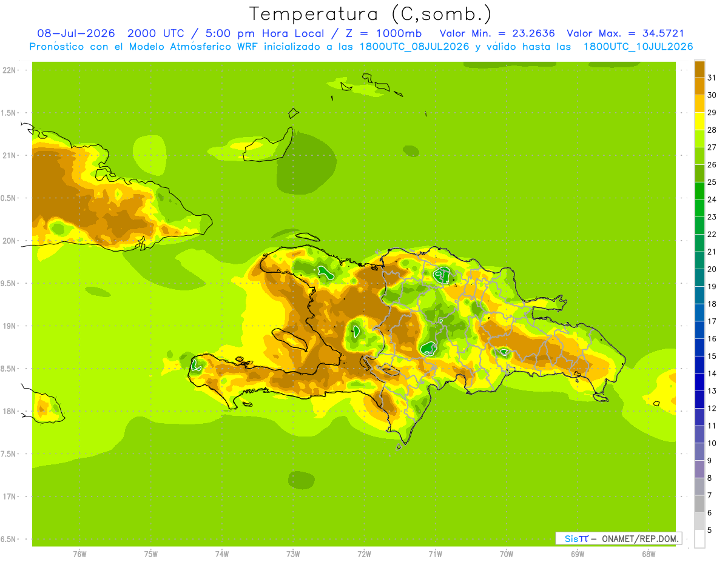728x562 pixels.
Task: Click the 'Valor Max. = 34.5721' value
Action: (625, 33)
